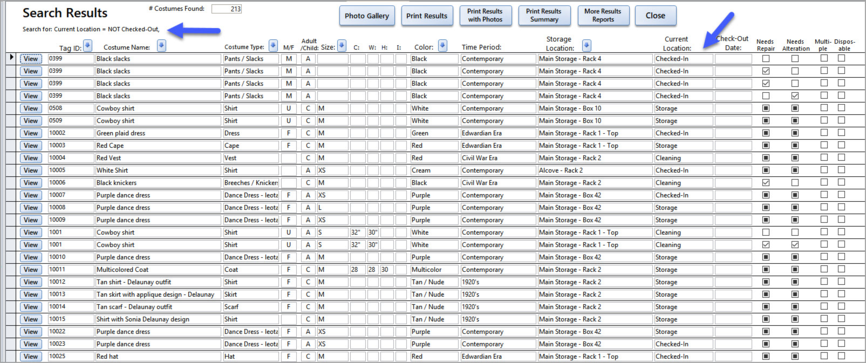Open Print Results Summary
866x363 pixels.
544,16
